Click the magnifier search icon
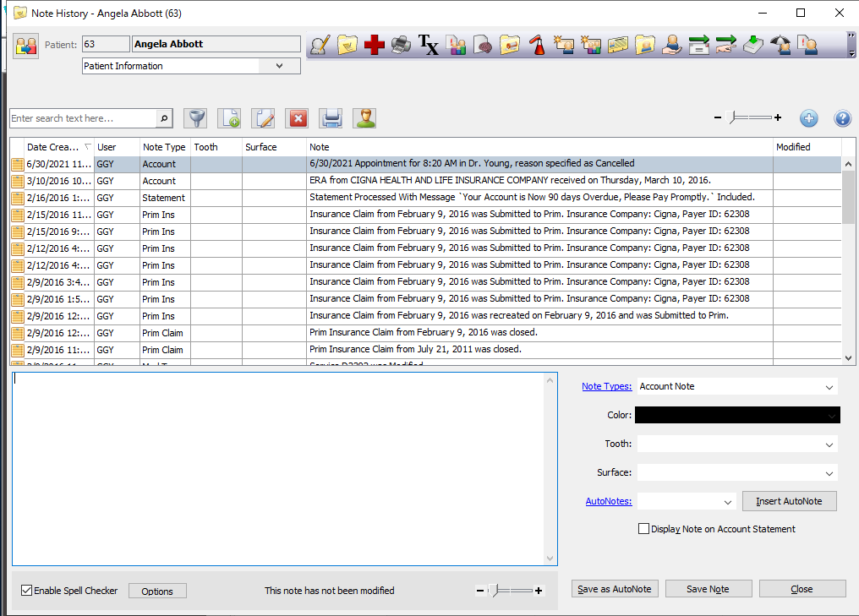 [164, 118]
